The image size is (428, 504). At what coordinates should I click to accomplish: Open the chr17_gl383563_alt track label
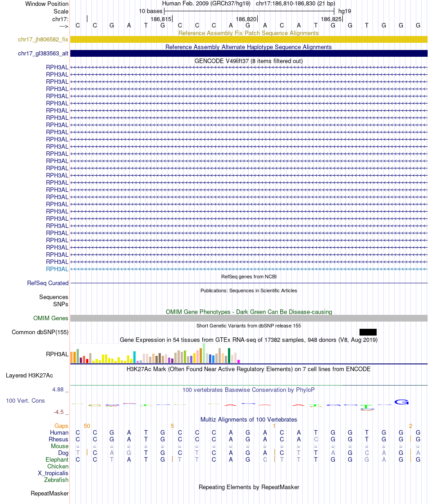coord(43,53)
